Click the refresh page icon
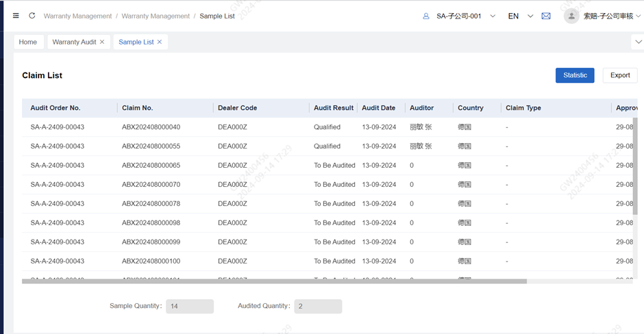The height and width of the screenshot is (334, 644). (x=32, y=16)
